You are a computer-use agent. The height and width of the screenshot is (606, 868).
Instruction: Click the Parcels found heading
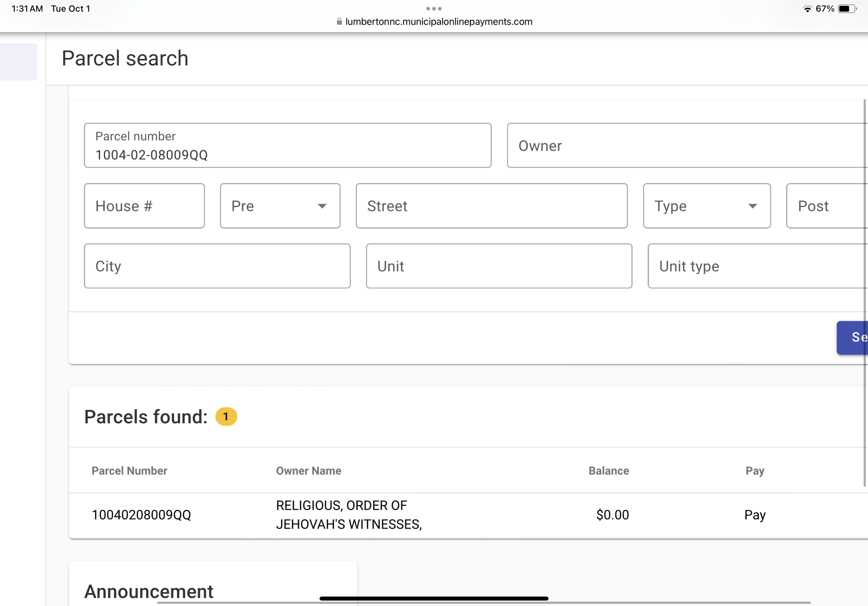pos(146,417)
